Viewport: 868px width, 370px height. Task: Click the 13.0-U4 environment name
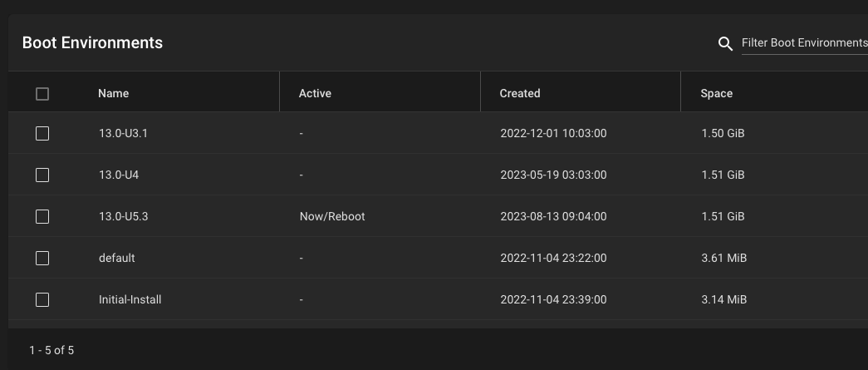(119, 175)
